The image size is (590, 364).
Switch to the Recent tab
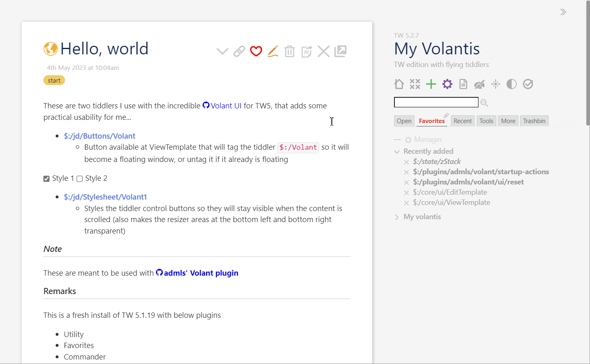pyautogui.click(x=463, y=121)
